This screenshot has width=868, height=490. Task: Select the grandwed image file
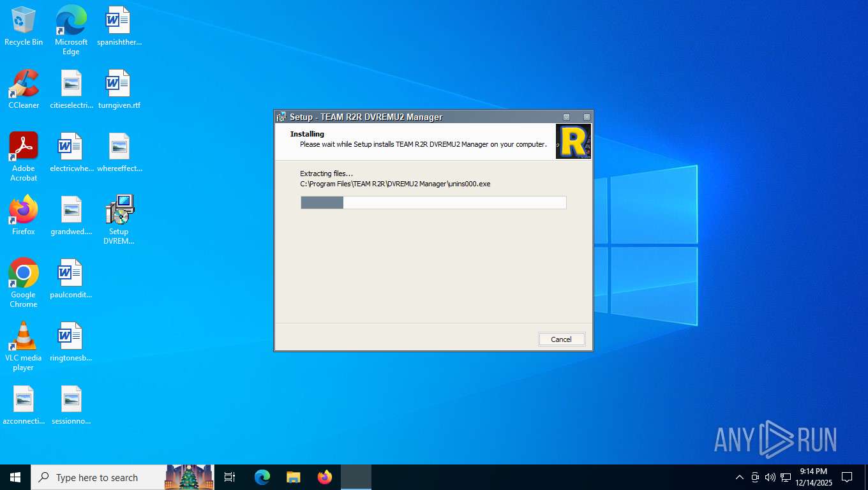[x=71, y=216]
